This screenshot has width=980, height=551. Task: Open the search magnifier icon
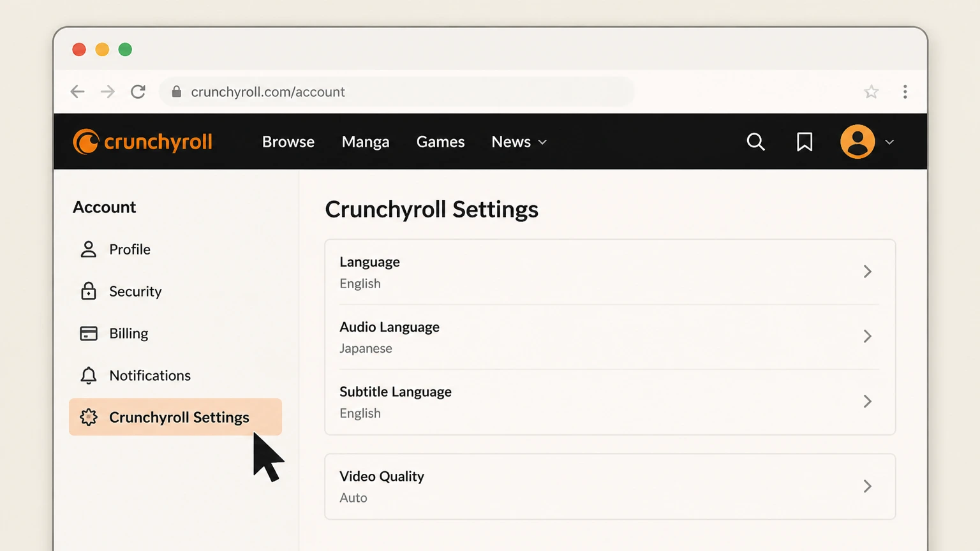755,142
